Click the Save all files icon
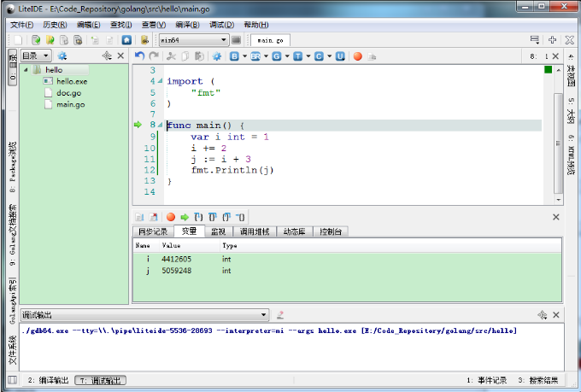 point(78,39)
